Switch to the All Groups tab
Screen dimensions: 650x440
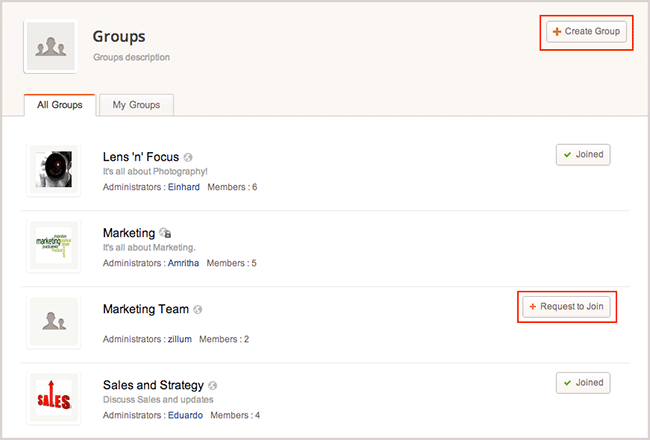[x=59, y=105]
